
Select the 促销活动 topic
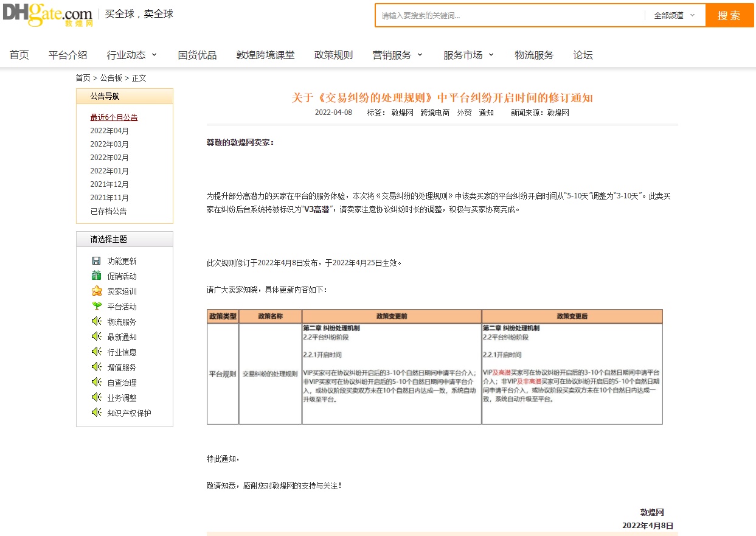[122, 276]
